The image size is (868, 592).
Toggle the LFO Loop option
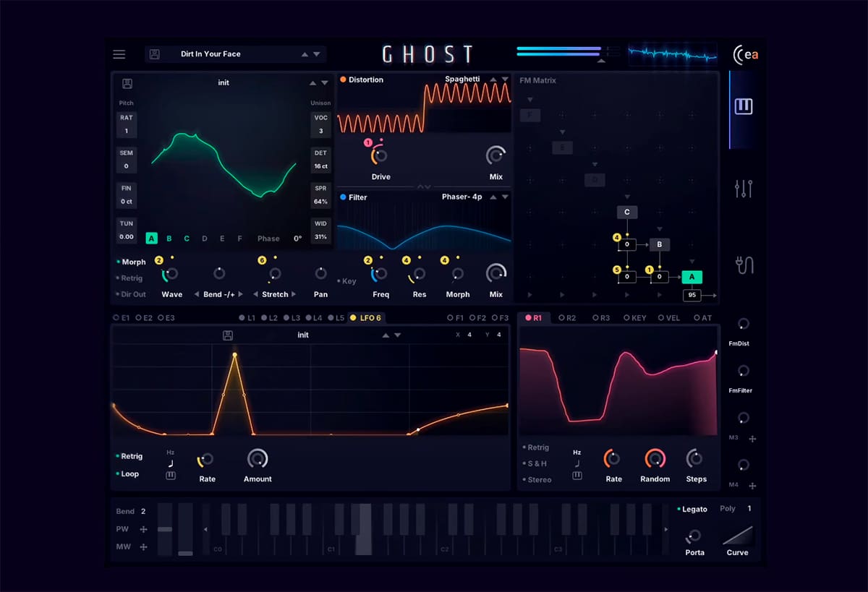pos(127,474)
